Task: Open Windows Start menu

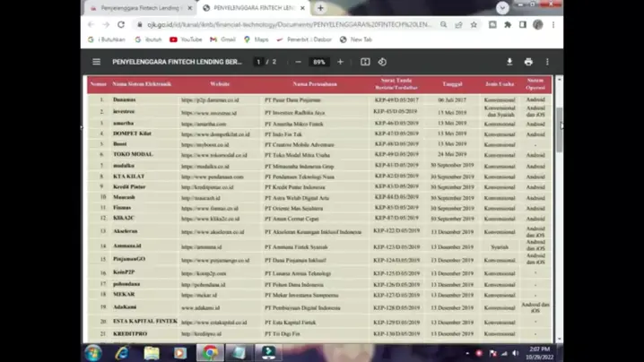Action: (x=93, y=352)
